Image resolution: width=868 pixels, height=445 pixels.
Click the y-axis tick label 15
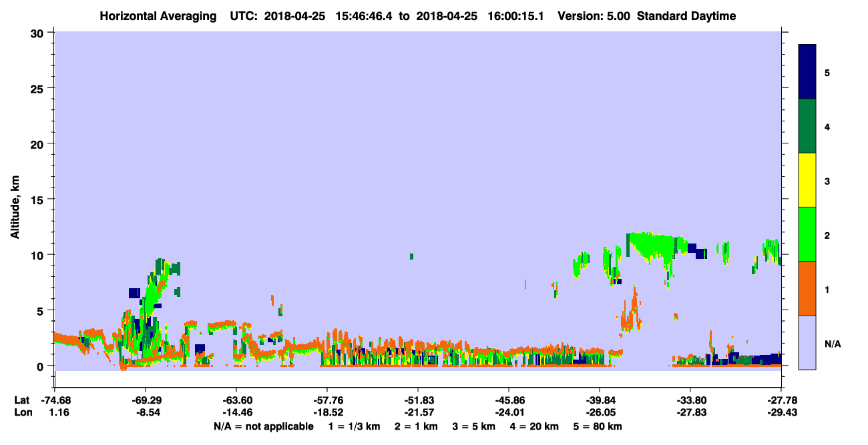coord(39,199)
